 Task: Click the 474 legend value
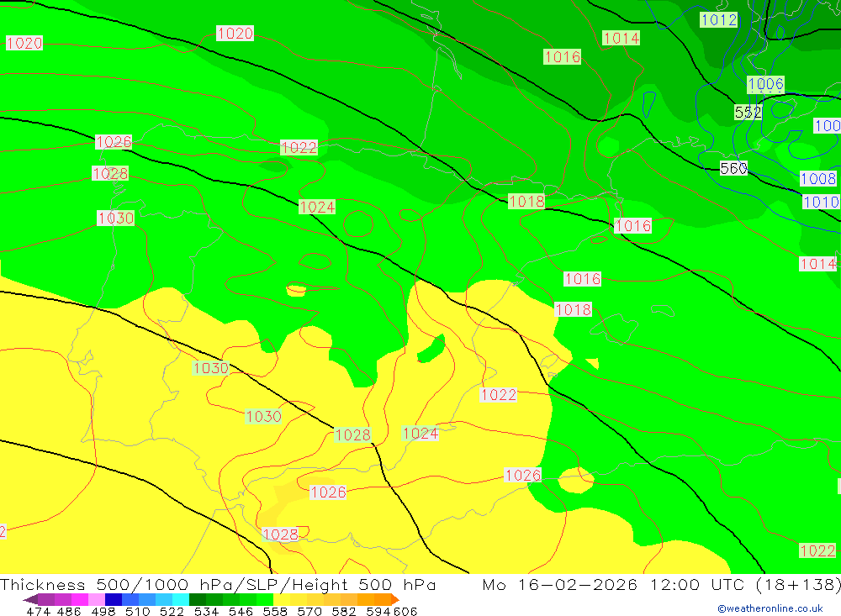[x=38, y=611]
